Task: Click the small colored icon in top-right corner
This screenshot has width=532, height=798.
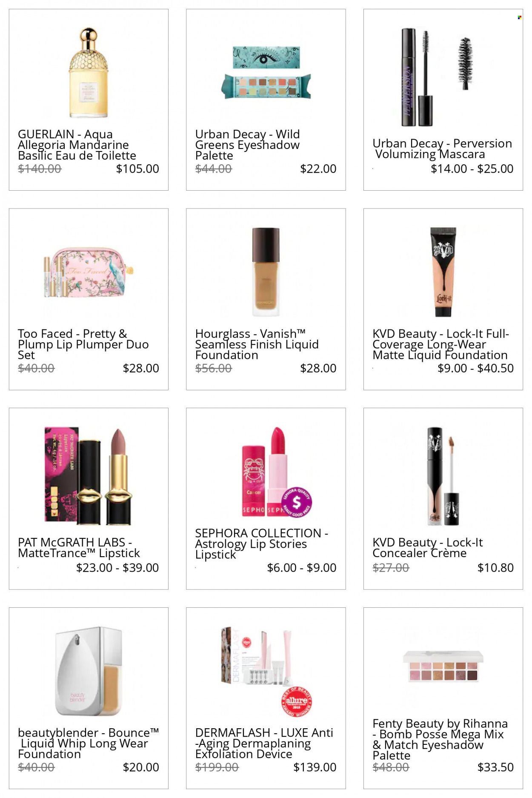Action: coord(519,17)
